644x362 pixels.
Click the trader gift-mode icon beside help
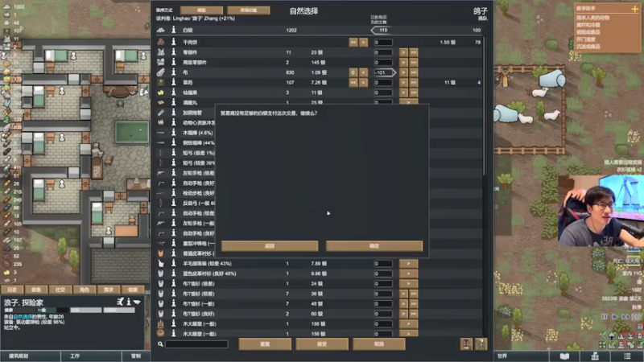tap(466, 344)
